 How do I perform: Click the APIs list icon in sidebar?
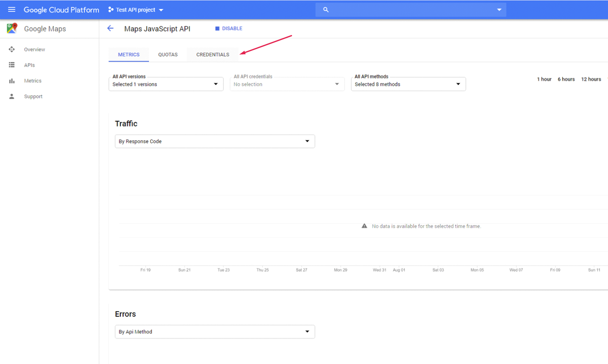[x=12, y=65]
